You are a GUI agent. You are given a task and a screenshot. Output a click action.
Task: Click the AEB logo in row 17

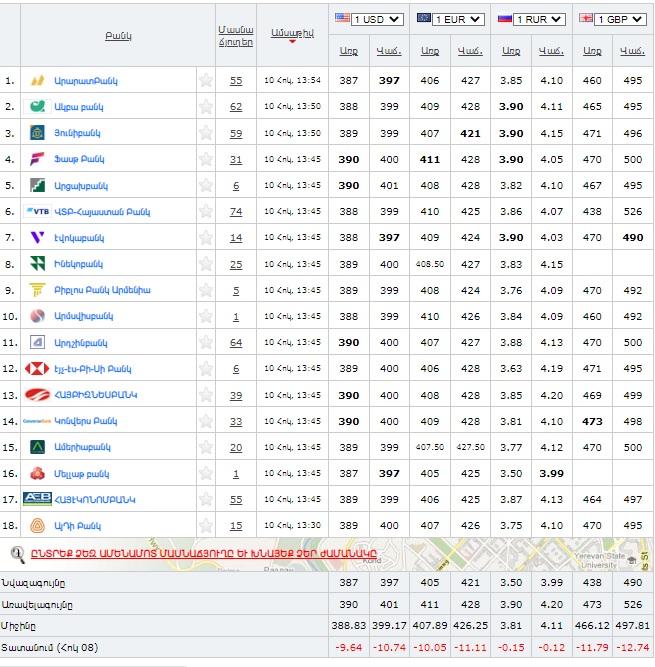coord(37,499)
